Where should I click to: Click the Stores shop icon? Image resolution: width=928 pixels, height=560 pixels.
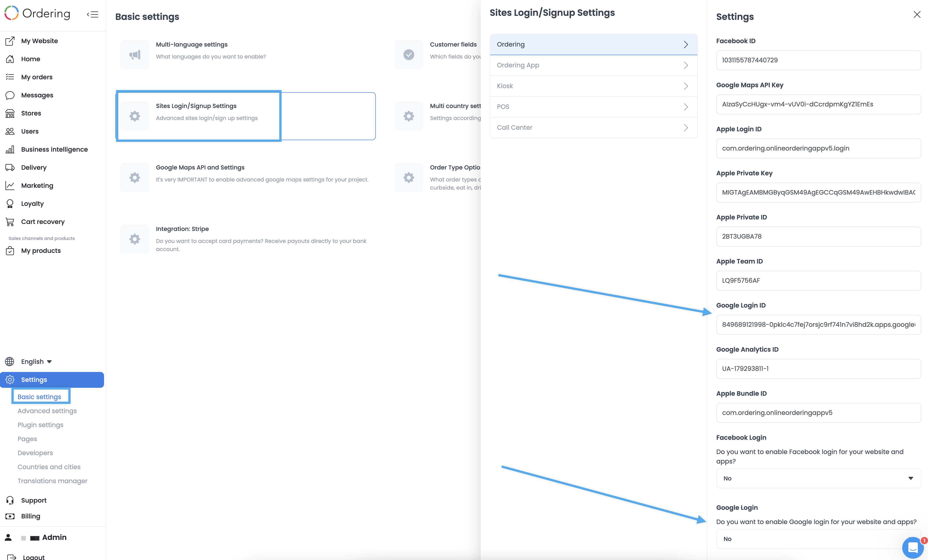(10, 113)
